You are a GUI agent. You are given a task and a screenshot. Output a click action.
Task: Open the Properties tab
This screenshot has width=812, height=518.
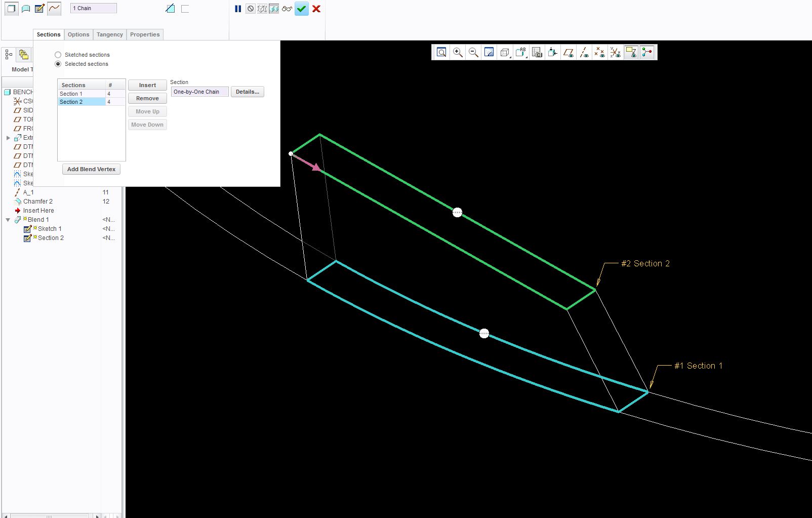(x=145, y=34)
